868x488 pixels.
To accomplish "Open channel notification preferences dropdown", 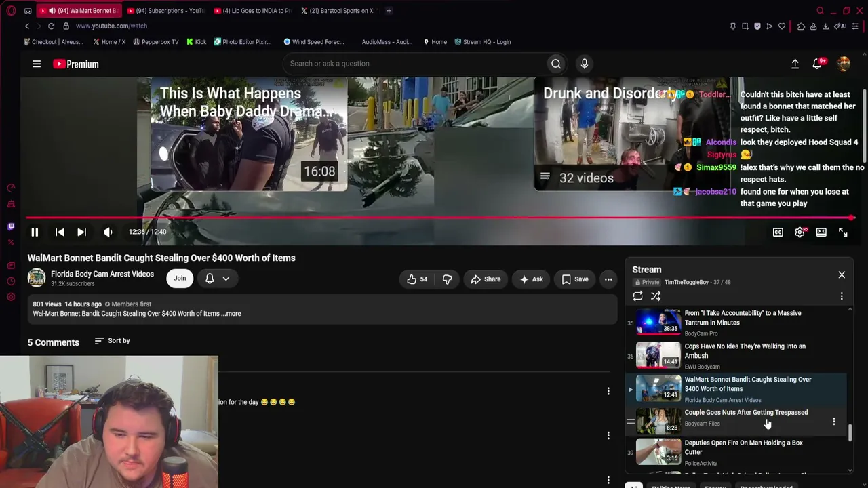I will (218, 278).
